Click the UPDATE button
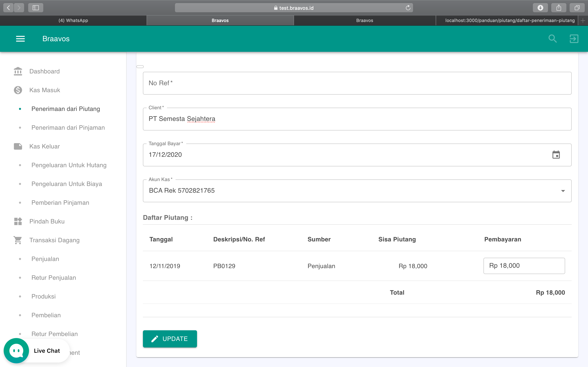Viewport: 588px width, 367px height. [170, 339]
